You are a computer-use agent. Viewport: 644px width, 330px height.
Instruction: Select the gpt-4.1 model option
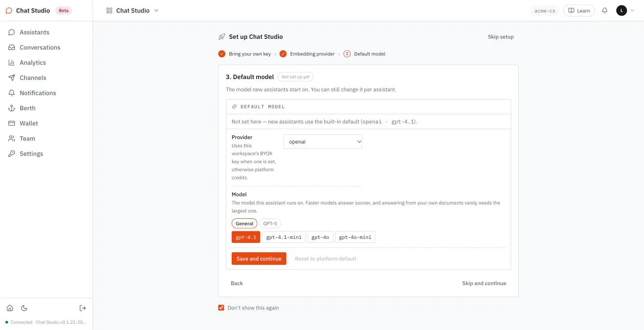pos(246,237)
